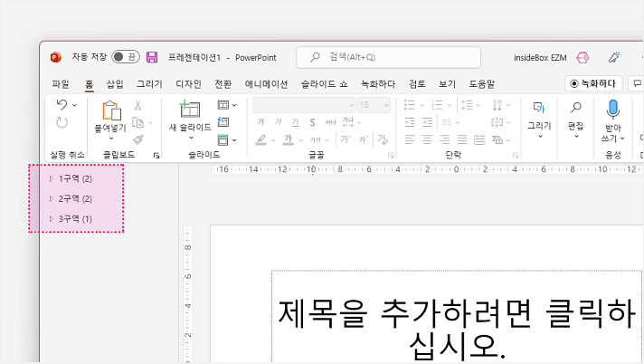The image size is (644, 364).
Task: Click the text direction icon
Action: (497, 105)
